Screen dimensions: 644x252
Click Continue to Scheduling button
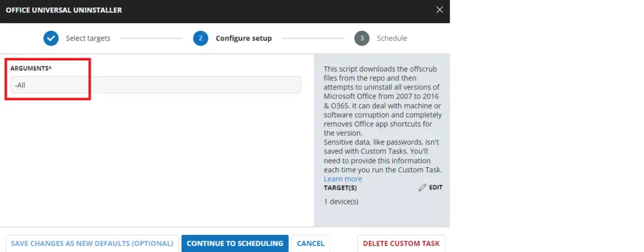coord(235,244)
